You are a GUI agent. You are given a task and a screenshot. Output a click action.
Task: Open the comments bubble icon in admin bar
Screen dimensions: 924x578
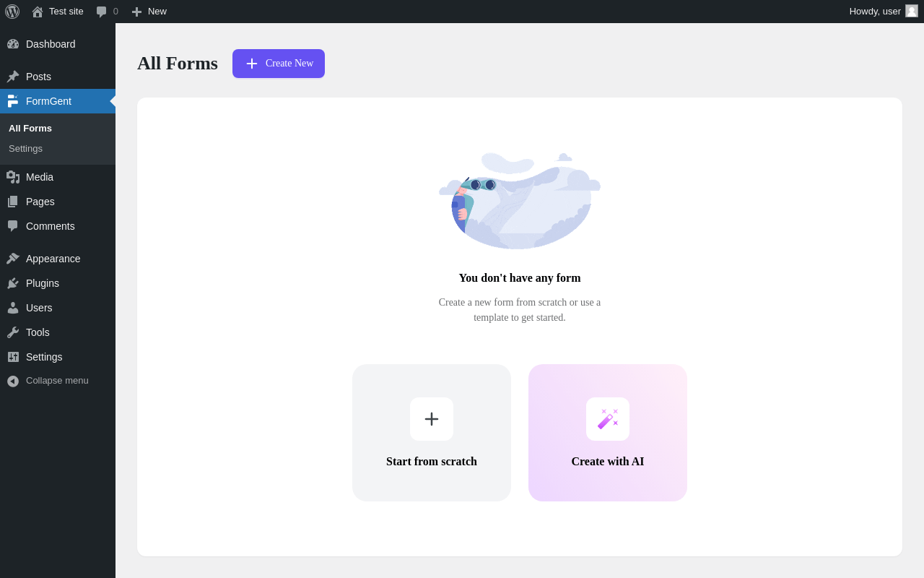(102, 12)
